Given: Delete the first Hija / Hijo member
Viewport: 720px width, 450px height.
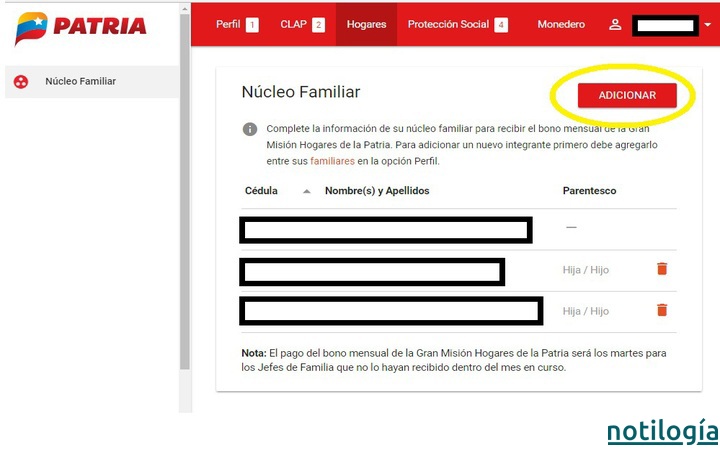Looking at the screenshot, I should pos(662,269).
